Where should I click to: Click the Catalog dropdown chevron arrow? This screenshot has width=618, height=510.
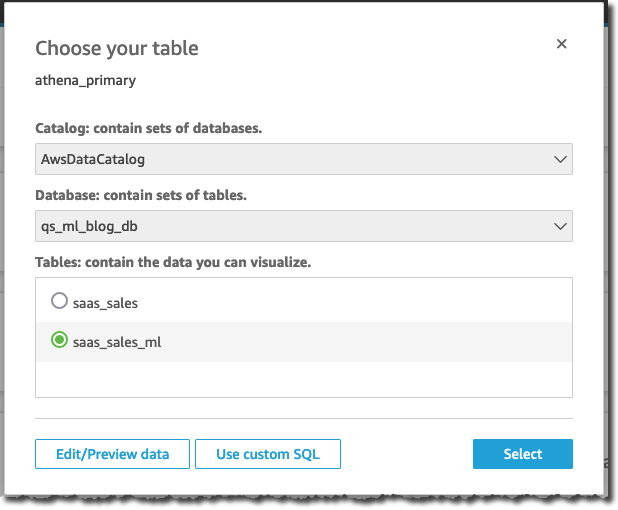tap(558, 159)
